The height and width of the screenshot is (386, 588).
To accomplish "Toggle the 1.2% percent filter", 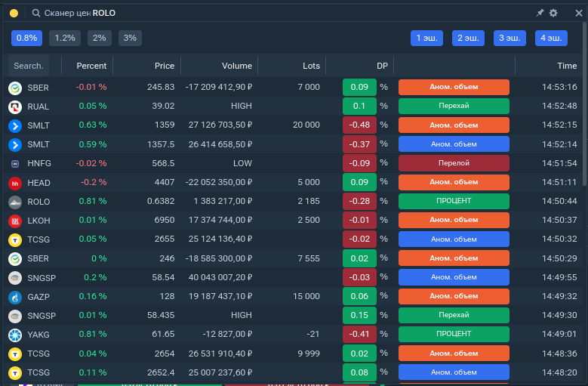I will point(65,38).
